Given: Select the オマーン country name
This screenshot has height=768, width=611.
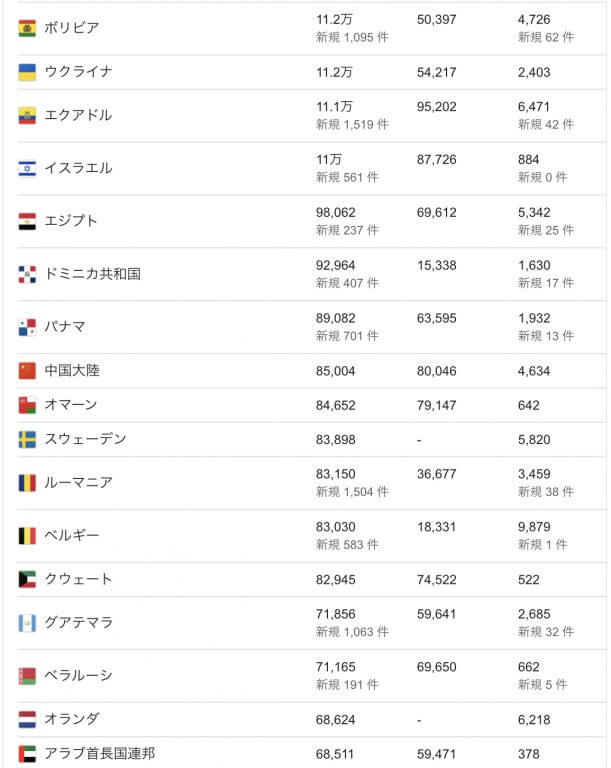Looking at the screenshot, I should point(71,405).
